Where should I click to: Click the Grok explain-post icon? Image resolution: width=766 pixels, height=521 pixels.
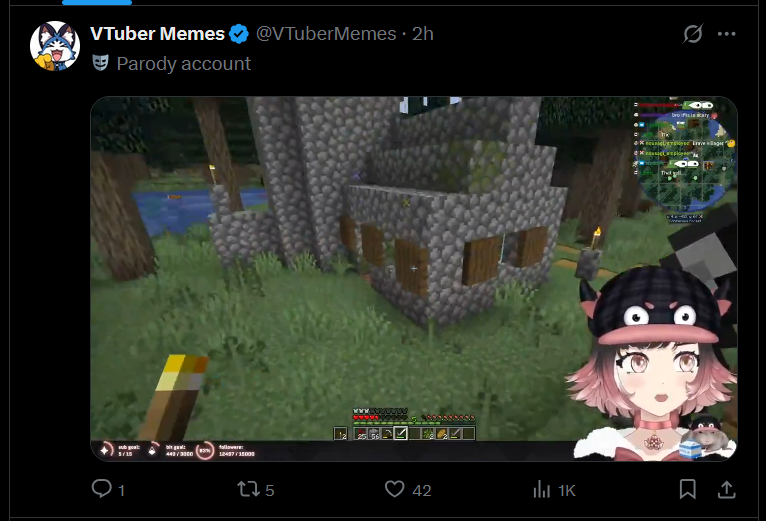693,34
